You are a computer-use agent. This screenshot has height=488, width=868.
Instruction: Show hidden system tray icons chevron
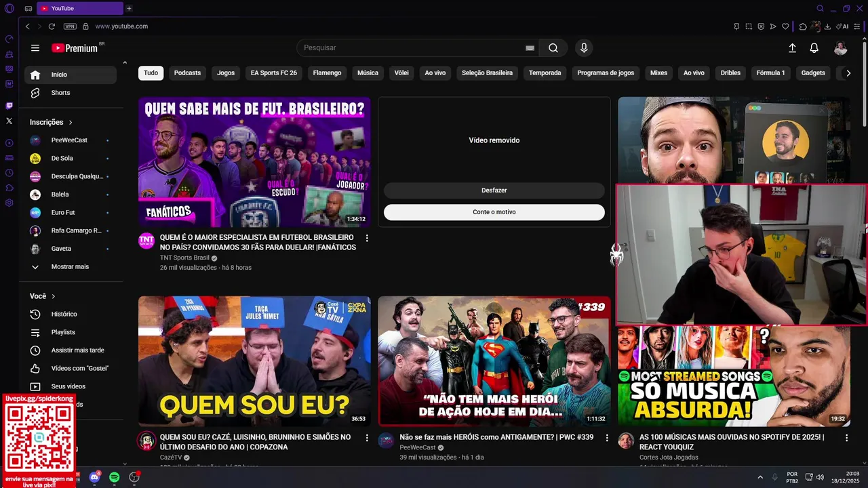click(759, 477)
